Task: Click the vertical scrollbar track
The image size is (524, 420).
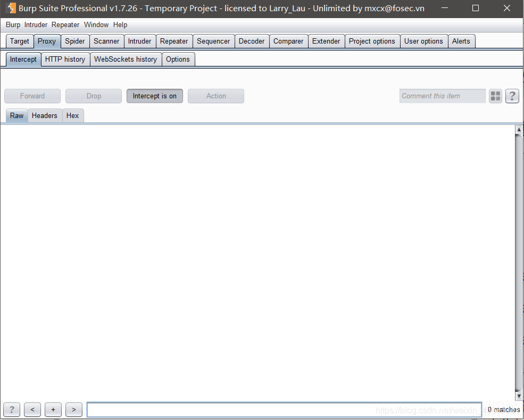Action: coord(519,263)
